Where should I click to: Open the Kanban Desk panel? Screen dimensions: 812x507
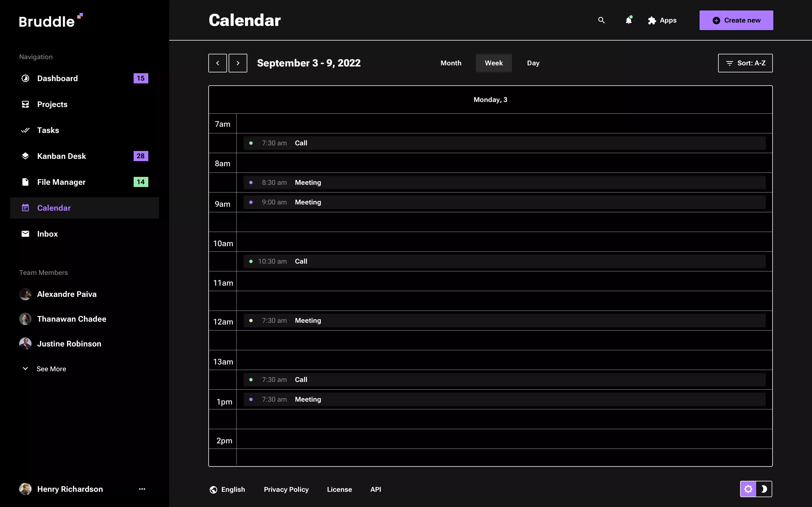tap(61, 155)
